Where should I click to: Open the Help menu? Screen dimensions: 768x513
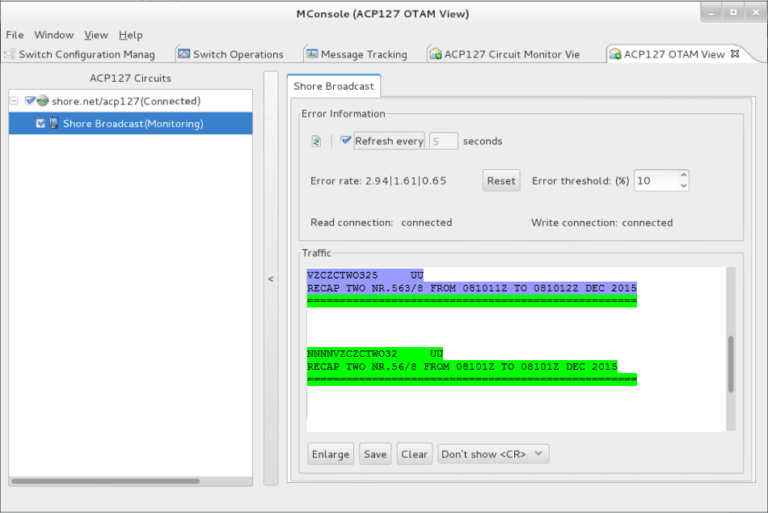[131, 35]
